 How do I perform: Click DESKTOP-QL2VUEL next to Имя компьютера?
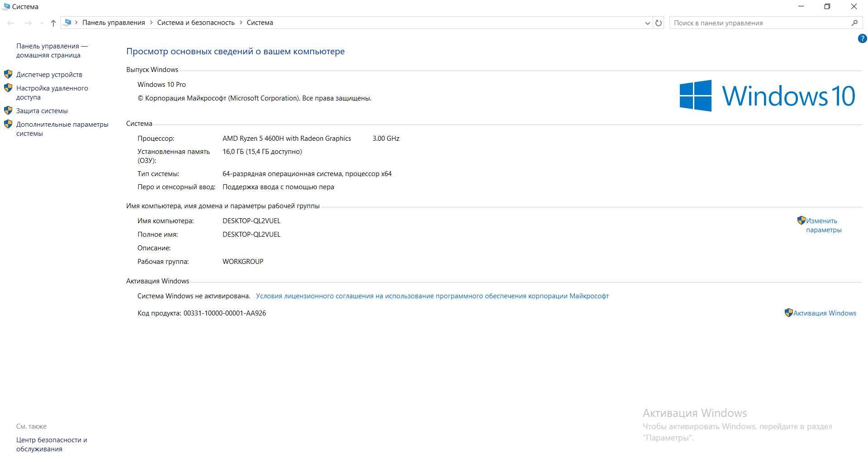(x=251, y=221)
